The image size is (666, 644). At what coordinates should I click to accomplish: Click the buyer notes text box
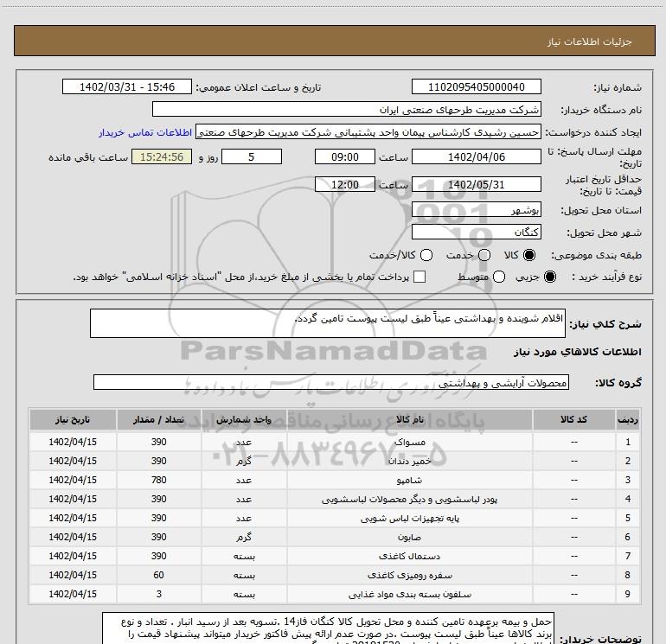point(328,628)
